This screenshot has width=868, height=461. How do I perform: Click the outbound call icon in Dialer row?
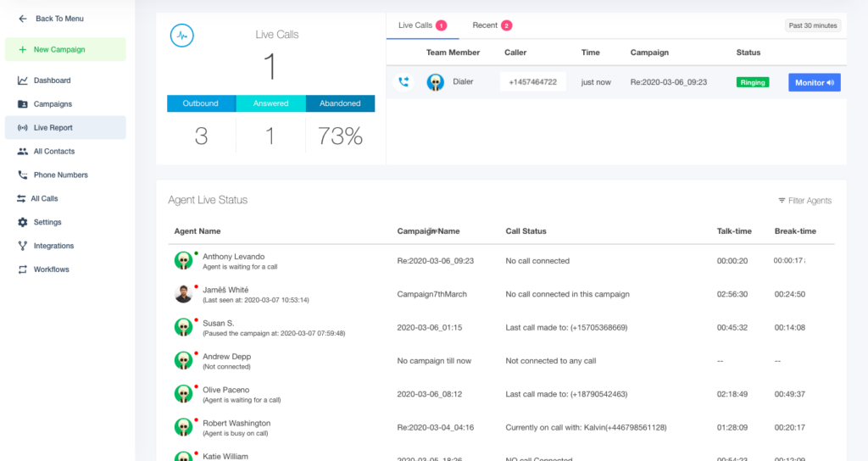point(403,82)
